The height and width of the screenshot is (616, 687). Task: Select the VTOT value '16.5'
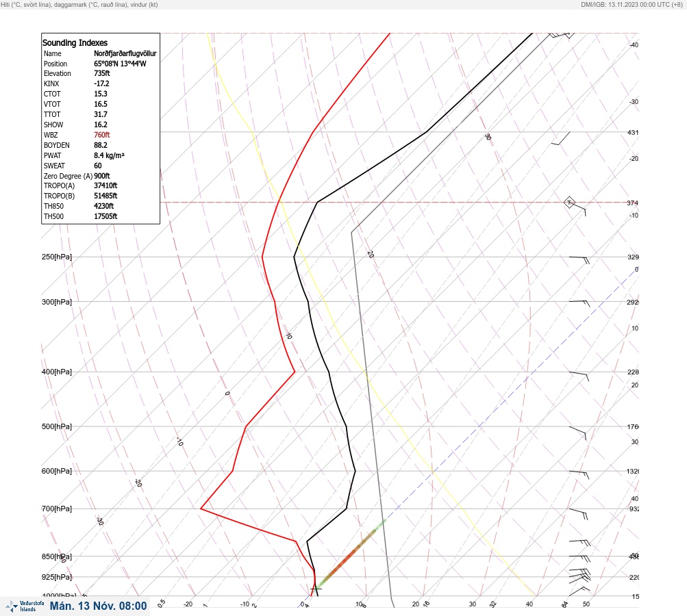point(100,104)
